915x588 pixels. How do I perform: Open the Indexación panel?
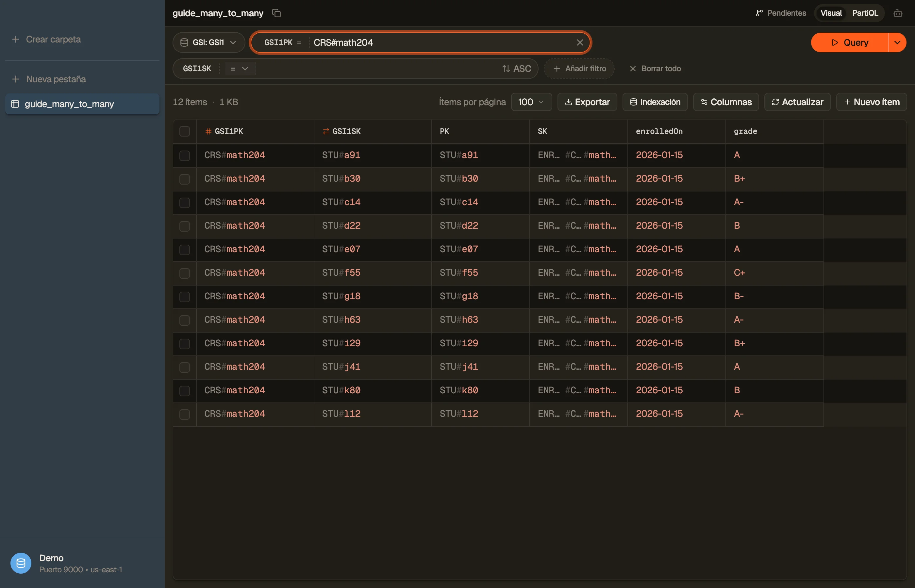pos(655,102)
